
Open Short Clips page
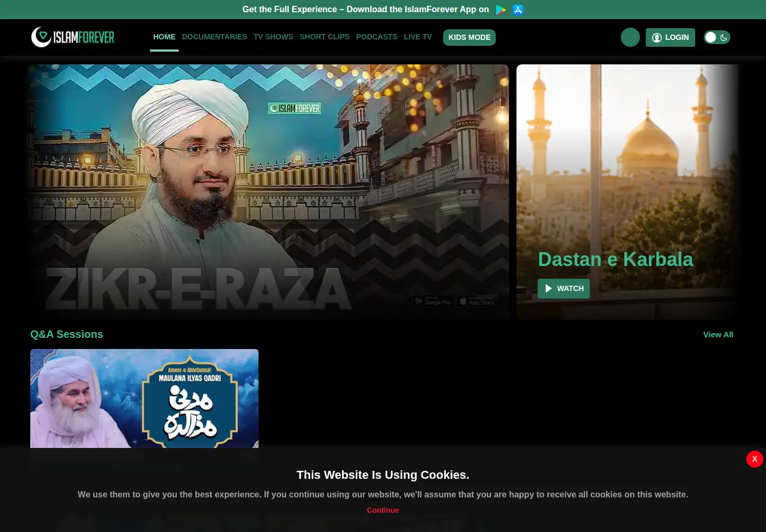324,37
